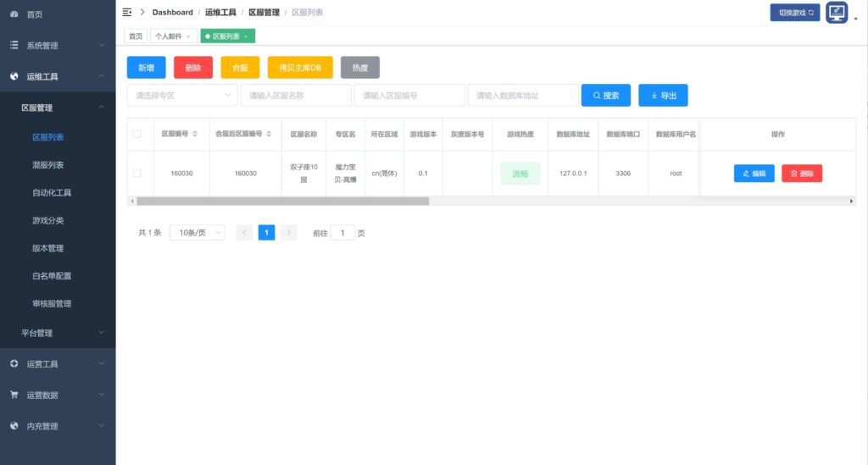Click the 切换游戏 button
The image size is (868, 465).
pyautogui.click(x=795, y=13)
